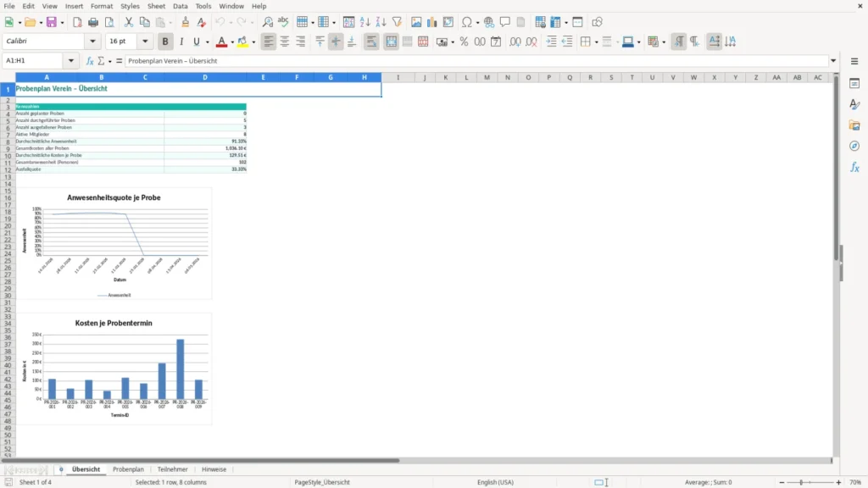This screenshot has height=488, width=868.
Task: Click the Save document icon
Action: (52, 22)
